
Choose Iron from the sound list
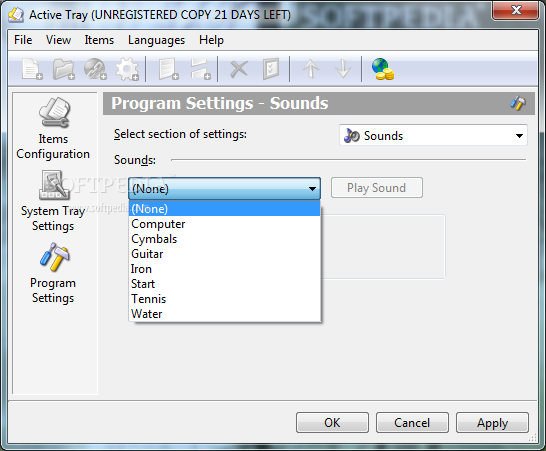click(x=224, y=269)
